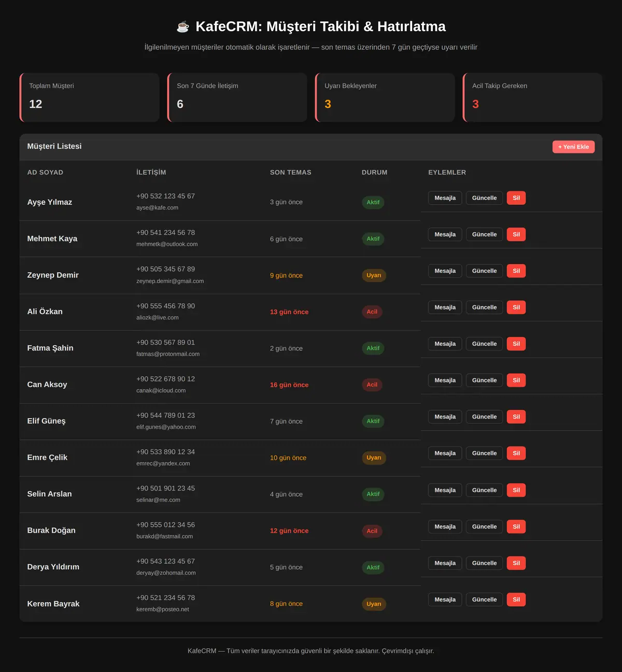Message Can Aksoy
This screenshot has height=672, width=622.
(445, 380)
